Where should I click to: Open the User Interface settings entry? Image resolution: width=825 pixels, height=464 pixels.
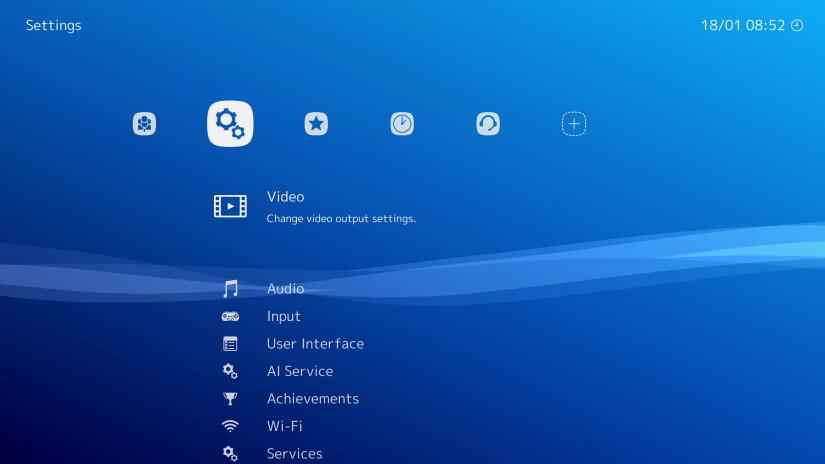click(315, 344)
